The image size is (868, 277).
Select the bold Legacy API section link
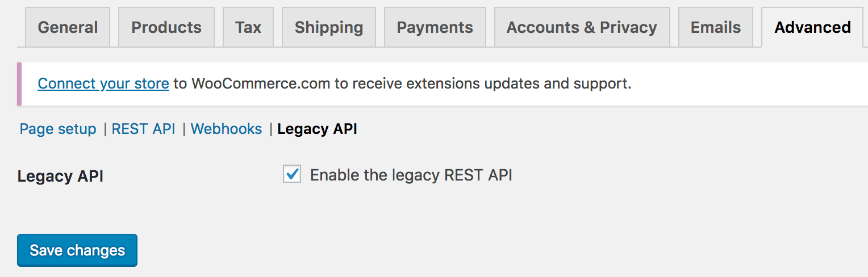pos(317,129)
